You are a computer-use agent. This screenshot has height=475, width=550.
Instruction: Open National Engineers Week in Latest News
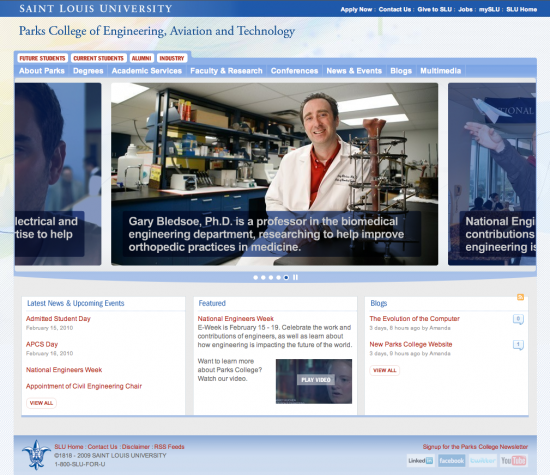pos(64,370)
